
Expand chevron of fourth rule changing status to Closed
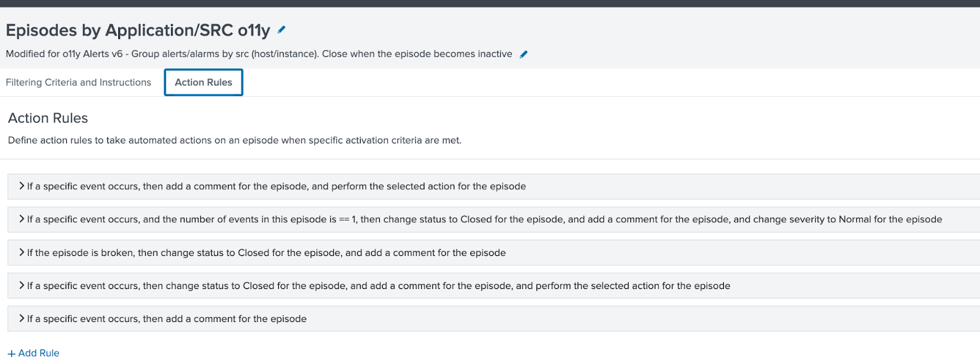(x=21, y=285)
